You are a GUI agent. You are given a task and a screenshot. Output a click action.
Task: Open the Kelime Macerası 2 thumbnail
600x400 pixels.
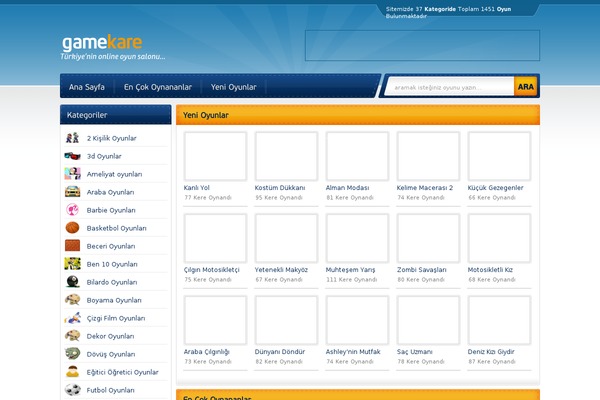point(428,156)
